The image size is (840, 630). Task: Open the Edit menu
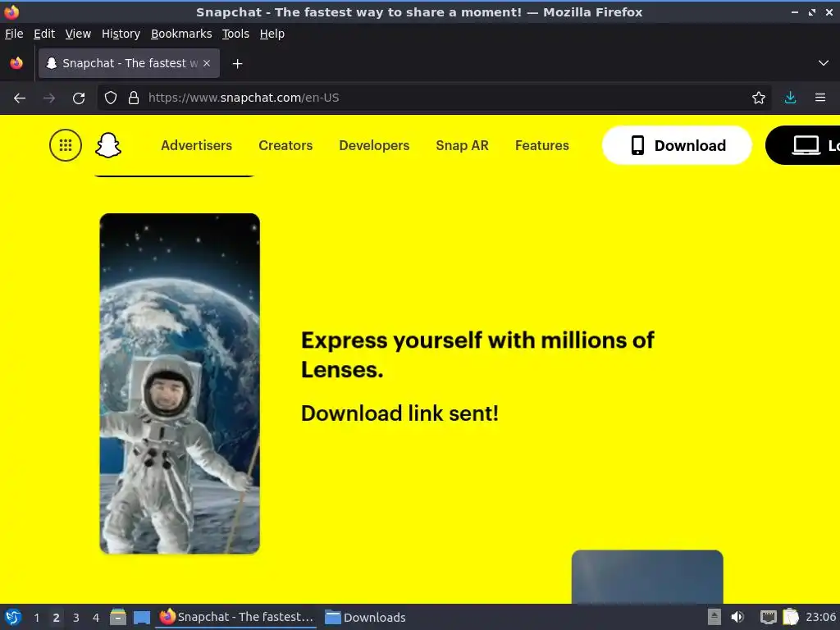pos(44,34)
